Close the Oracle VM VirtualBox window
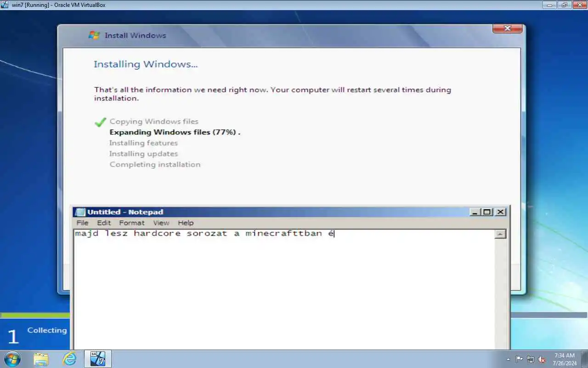The height and width of the screenshot is (368, 588). [x=579, y=5]
